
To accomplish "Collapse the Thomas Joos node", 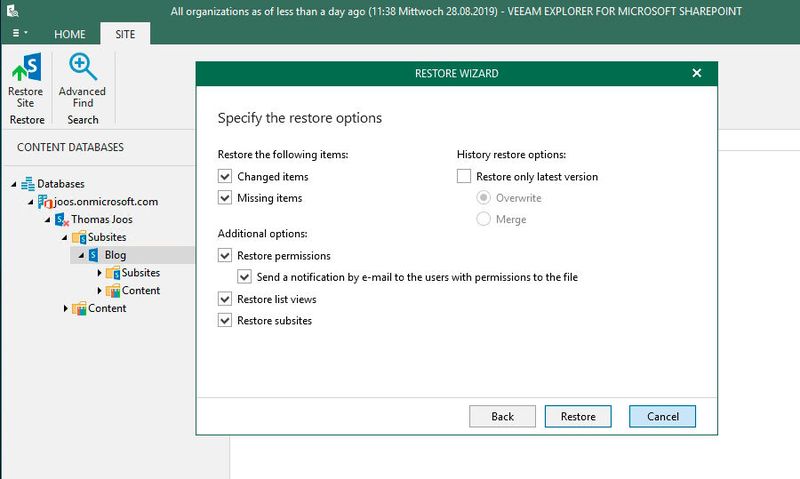I will pyautogui.click(x=48, y=220).
